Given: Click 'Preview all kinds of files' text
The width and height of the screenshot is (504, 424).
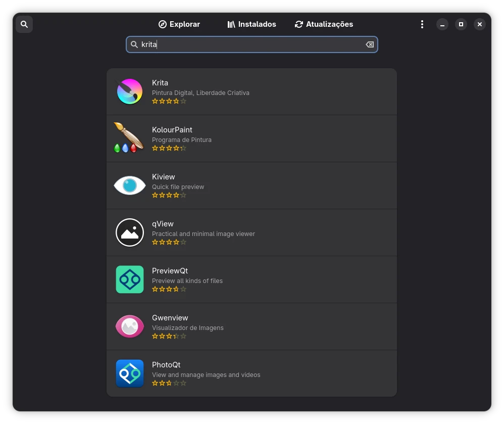Looking at the screenshot, I should [x=187, y=280].
